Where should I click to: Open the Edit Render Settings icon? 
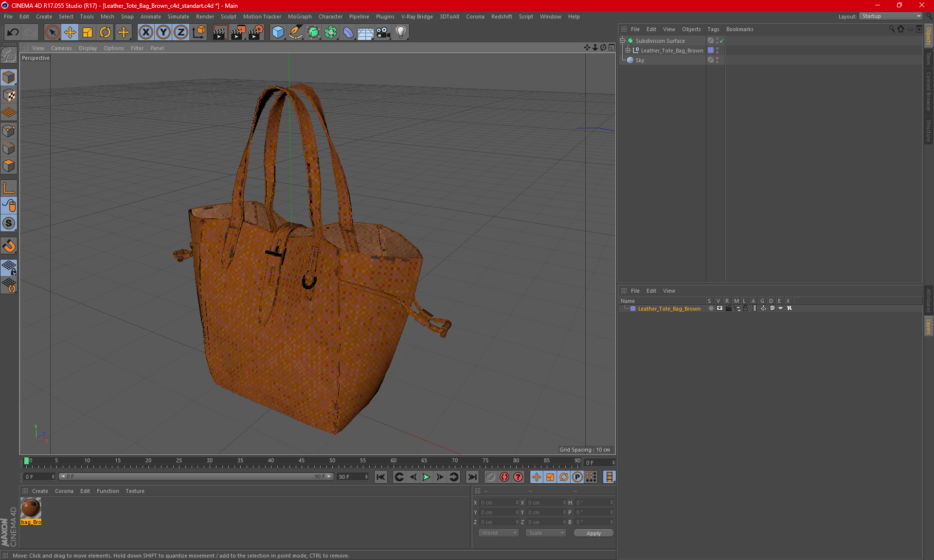coord(256,32)
